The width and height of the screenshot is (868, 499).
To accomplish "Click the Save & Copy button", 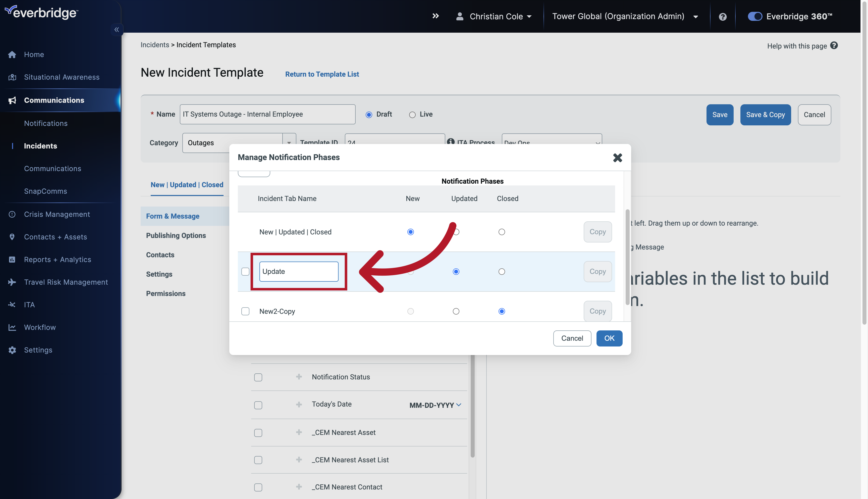I will pyautogui.click(x=765, y=115).
